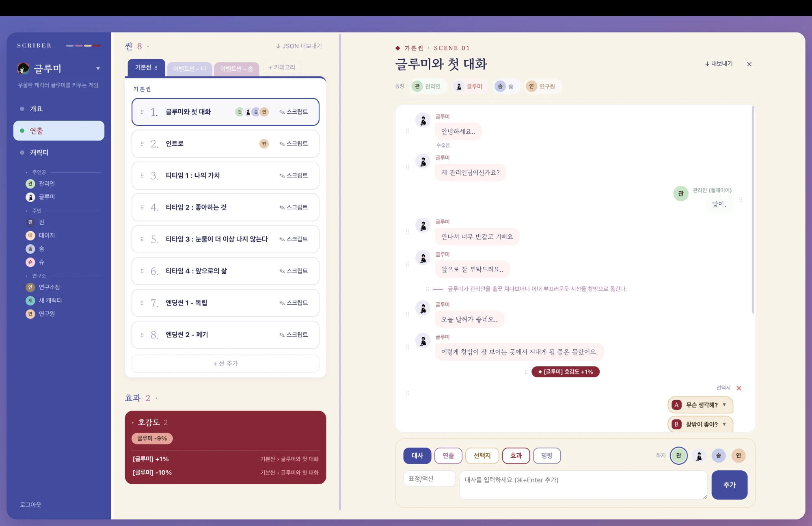Screen dimensions: 812x526
Task: Select scene 티타임 3 : 눈물이 더 이상 나지 않는다
Action: (225, 239)
